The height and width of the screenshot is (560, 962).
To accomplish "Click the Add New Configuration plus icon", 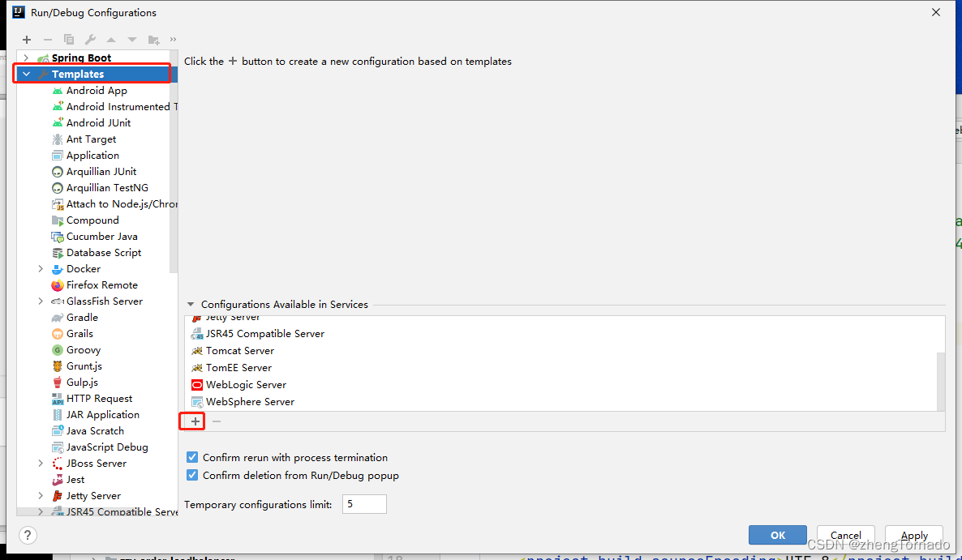I will (27, 40).
